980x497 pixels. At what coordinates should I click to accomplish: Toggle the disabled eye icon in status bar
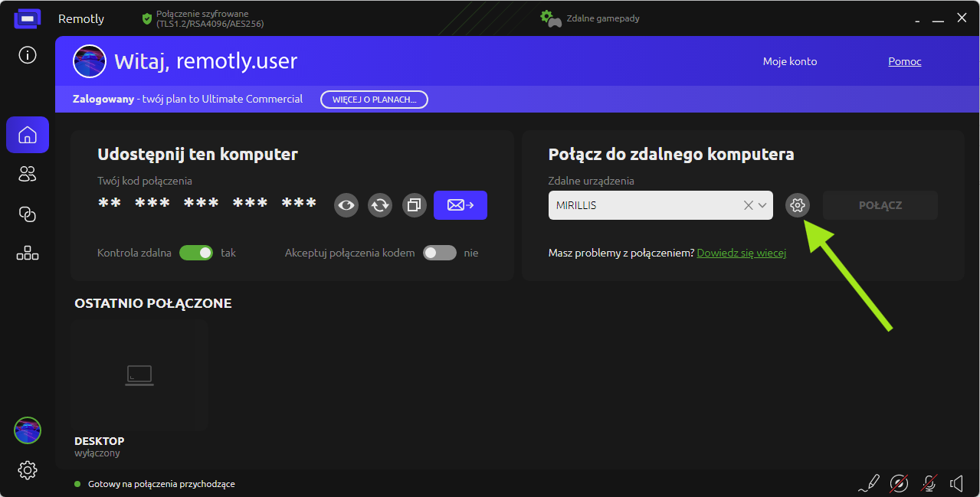[x=899, y=483]
